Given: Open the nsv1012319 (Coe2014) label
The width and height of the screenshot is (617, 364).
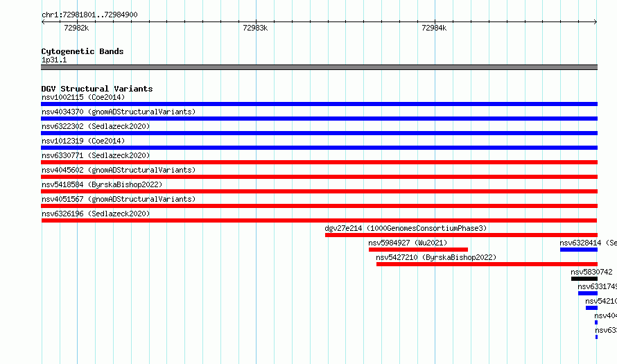Looking at the screenshot, I should [83, 141].
